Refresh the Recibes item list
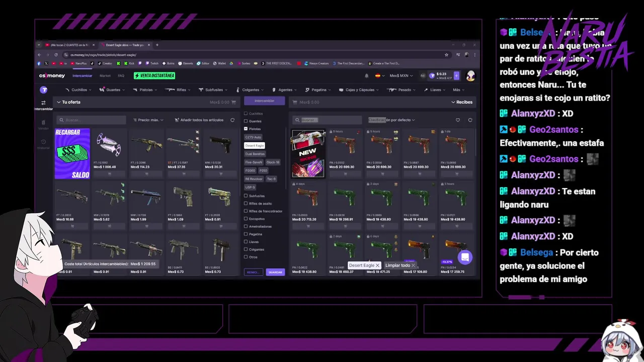The width and height of the screenshot is (644, 362). click(x=470, y=120)
